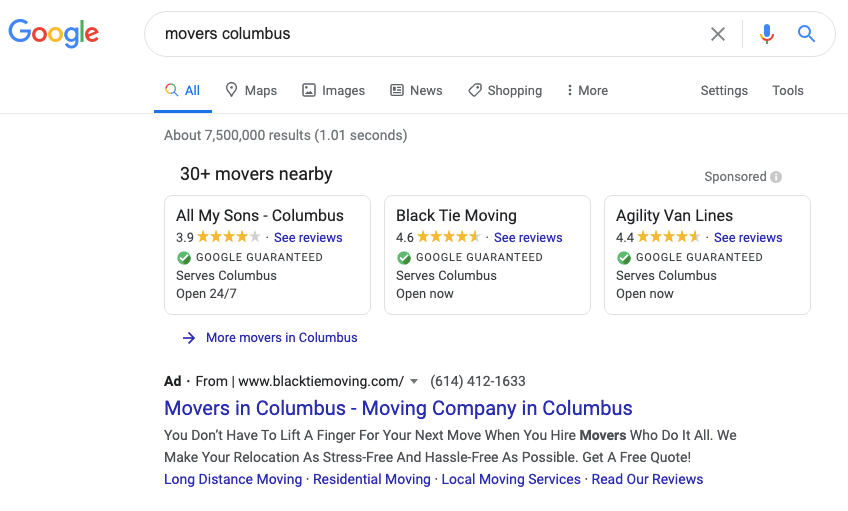Select the All My Sons - Columbus card

point(267,255)
